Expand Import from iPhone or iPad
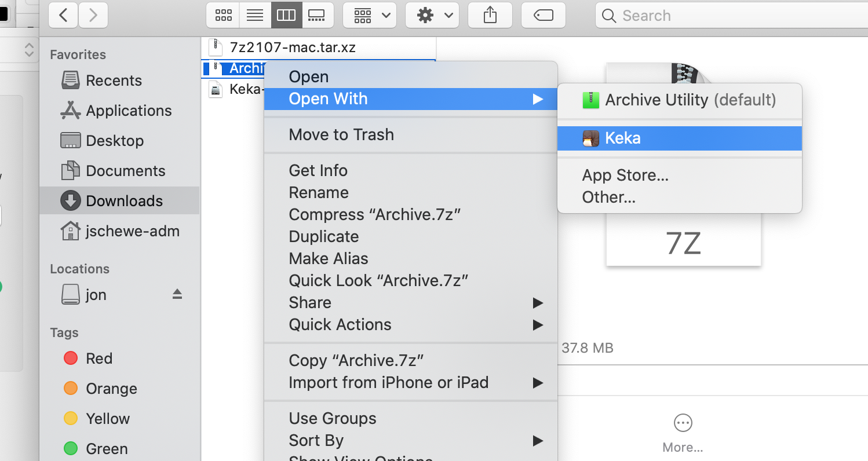 click(x=411, y=382)
